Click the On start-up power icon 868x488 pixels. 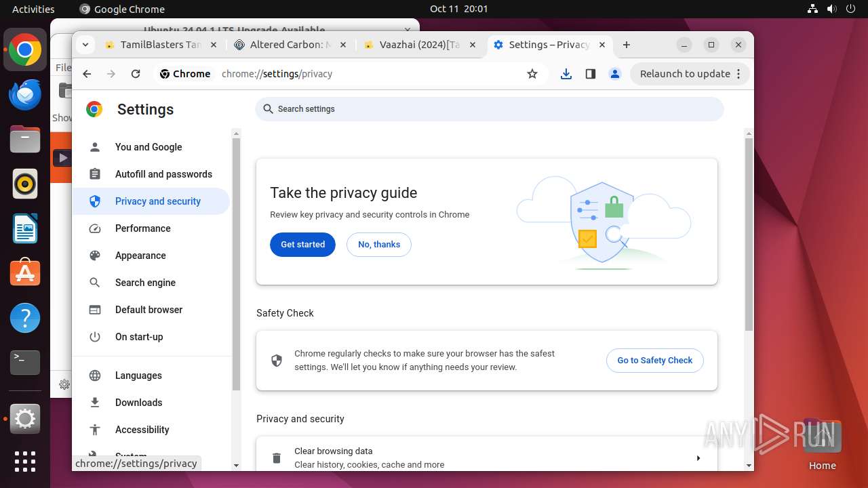click(95, 337)
